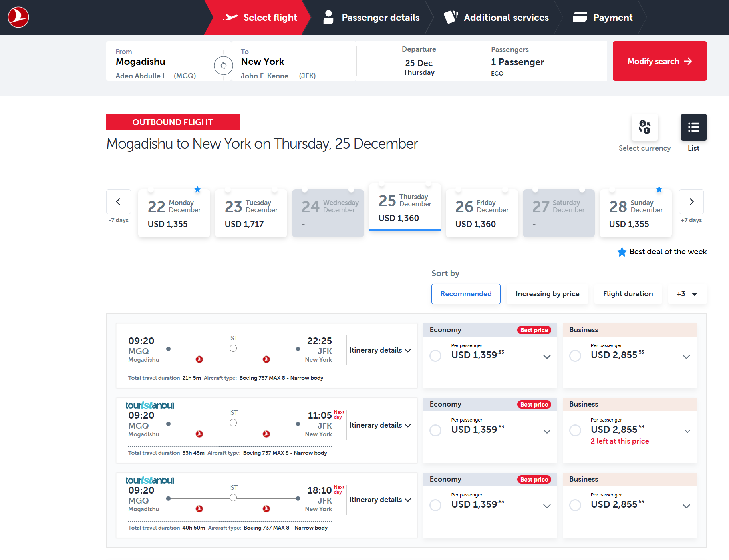Click the Turkish Airlines logo
Screen dimensions: 729x560
[18, 18]
